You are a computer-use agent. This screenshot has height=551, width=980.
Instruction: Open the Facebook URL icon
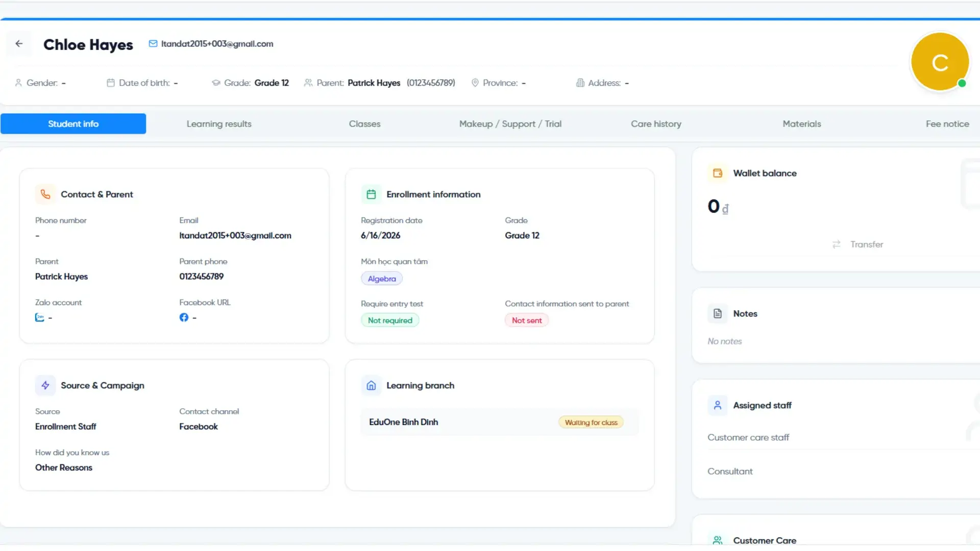coord(184,317)
